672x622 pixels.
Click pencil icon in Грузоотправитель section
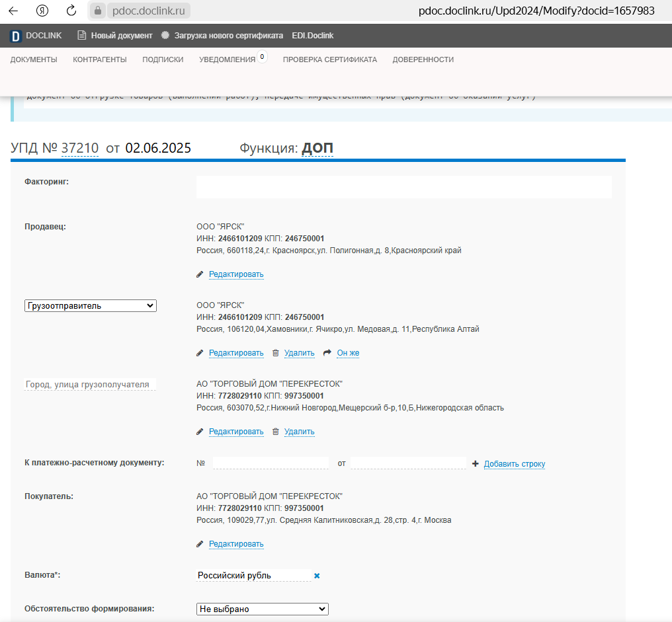coord(200,354)
